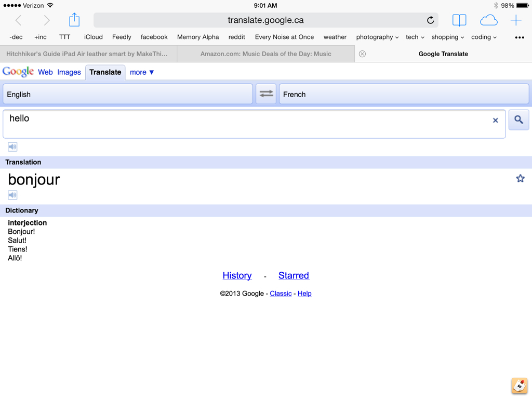This screenshot has width=532, height=399.
Task: Select dictionary entry Salut!
Action: 17,240
